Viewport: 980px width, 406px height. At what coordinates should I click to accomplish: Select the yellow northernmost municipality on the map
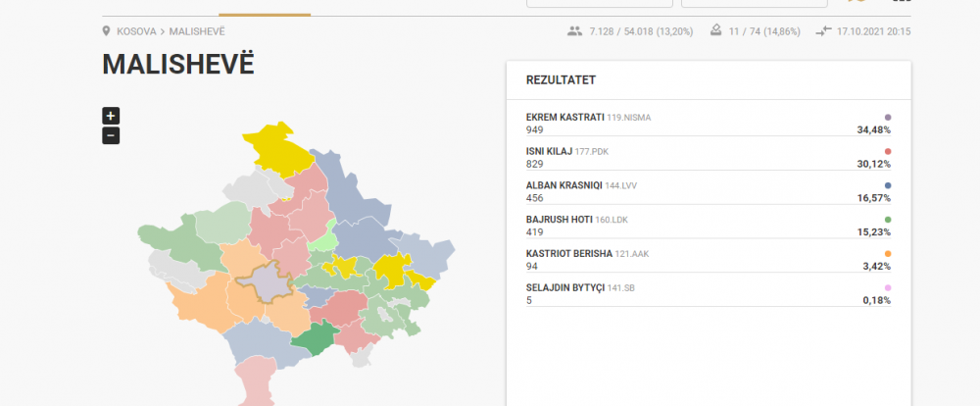[x=278, y=150]
